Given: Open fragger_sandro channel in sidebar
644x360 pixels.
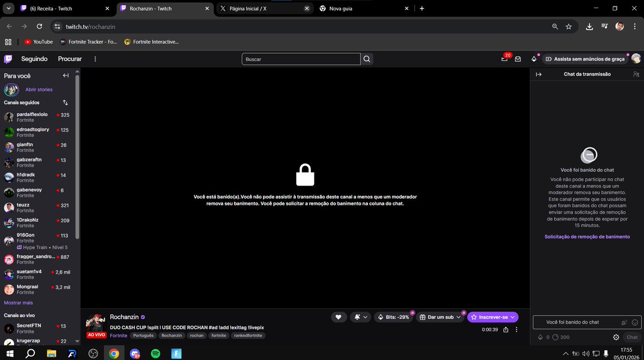Looking at the screenshot, I should (36, 260).
